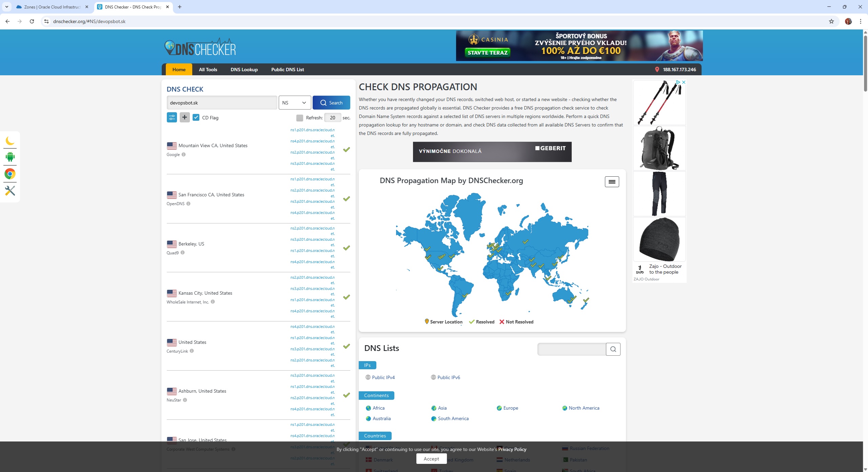
Task: Open the tab search dropdown arrow
Action: 6,7
